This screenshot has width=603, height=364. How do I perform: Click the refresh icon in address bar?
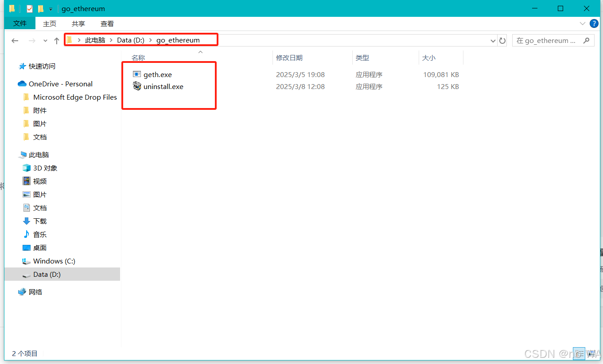coord(502,40)
